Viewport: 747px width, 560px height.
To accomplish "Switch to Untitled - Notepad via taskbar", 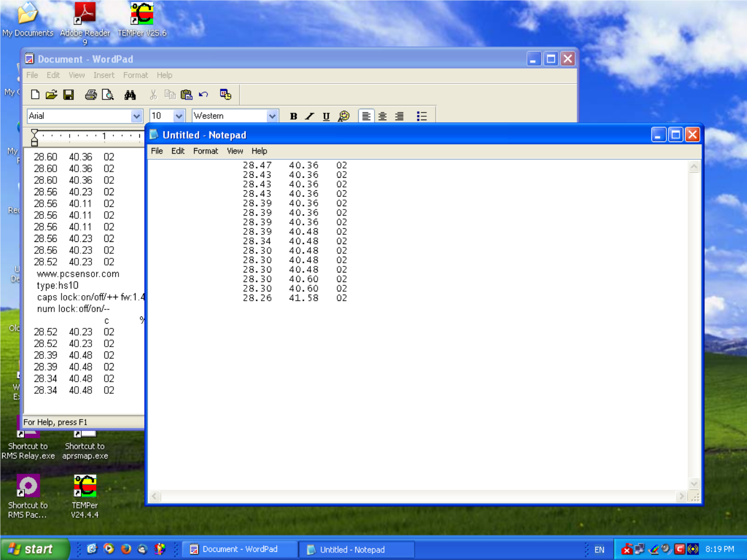I will coord(356,549).
